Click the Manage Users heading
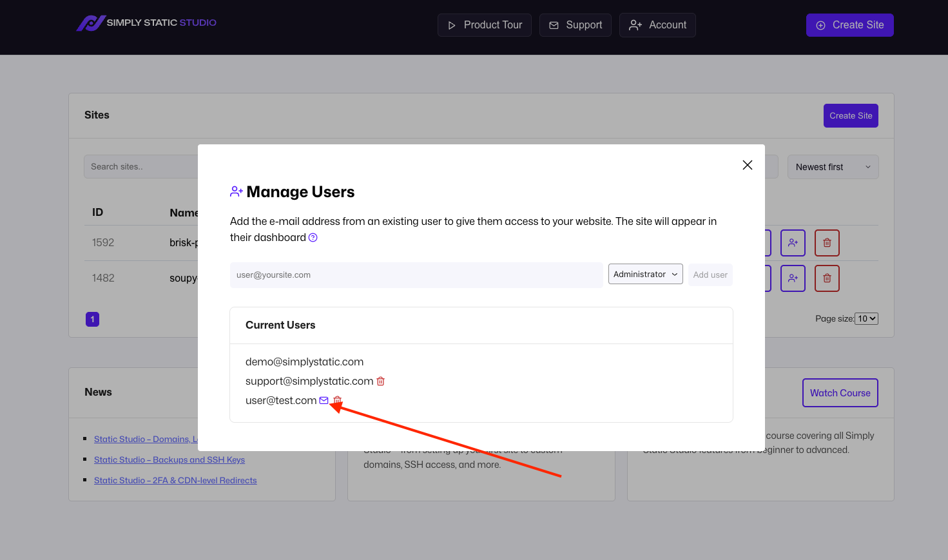Screen dimensions: 948x560 click(x=300, y=192)
